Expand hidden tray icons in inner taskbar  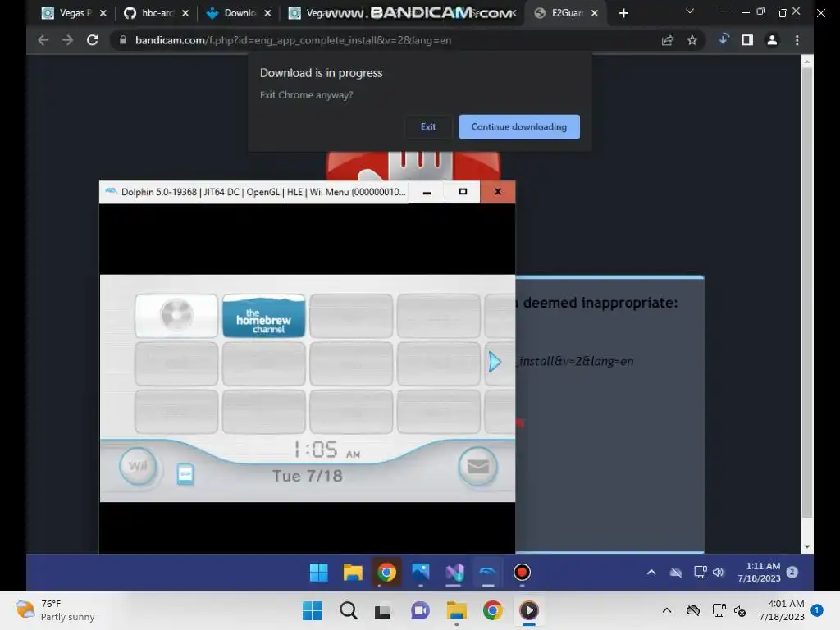[651, 572]
